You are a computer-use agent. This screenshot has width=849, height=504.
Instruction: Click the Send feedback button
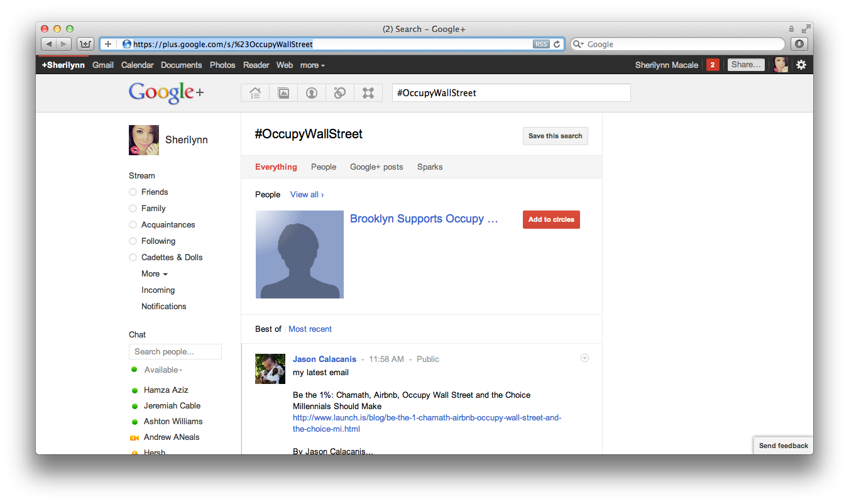(784, 446)
